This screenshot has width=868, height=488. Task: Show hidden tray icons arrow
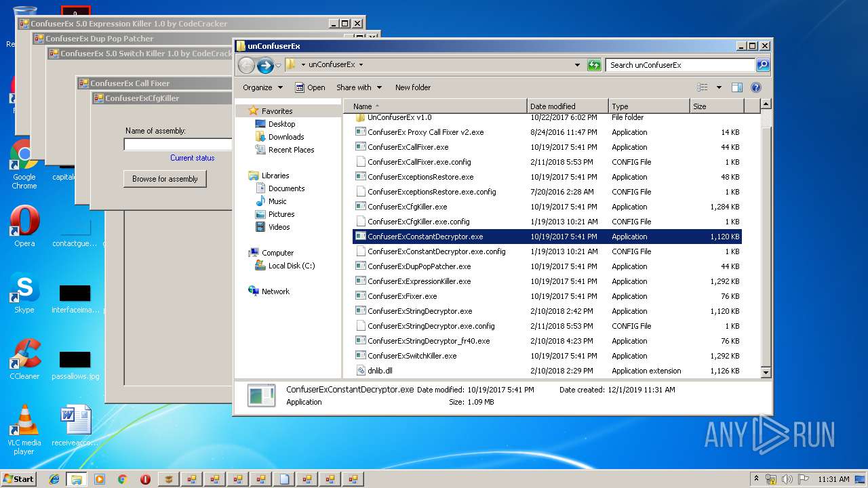pyautogui.click(x=757, y=479)
